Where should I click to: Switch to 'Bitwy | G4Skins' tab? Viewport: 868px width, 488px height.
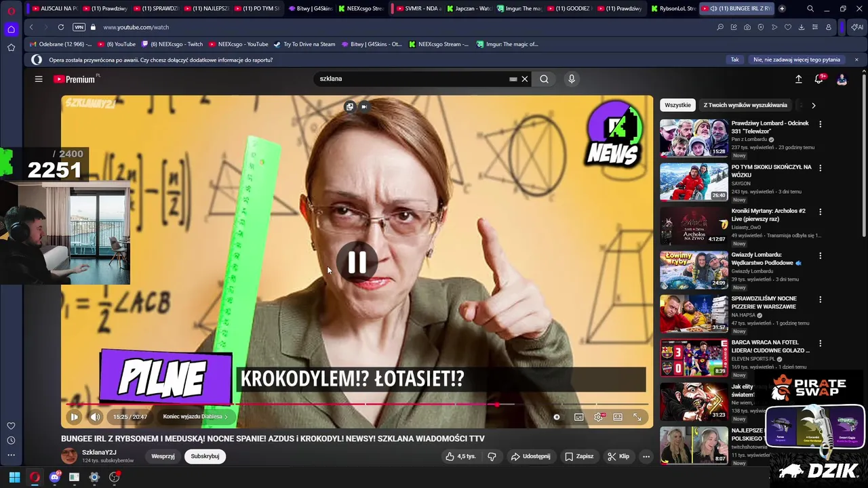coord(311,9)
